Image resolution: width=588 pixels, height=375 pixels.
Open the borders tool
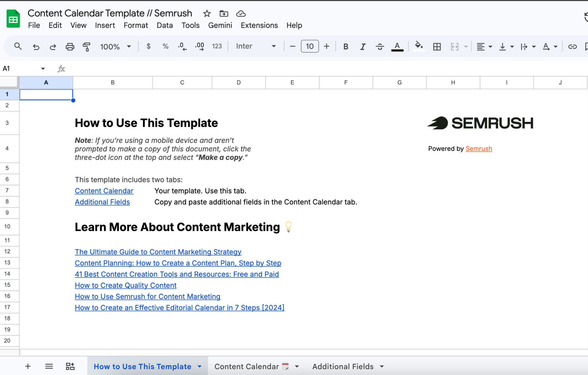pos(437,46)
